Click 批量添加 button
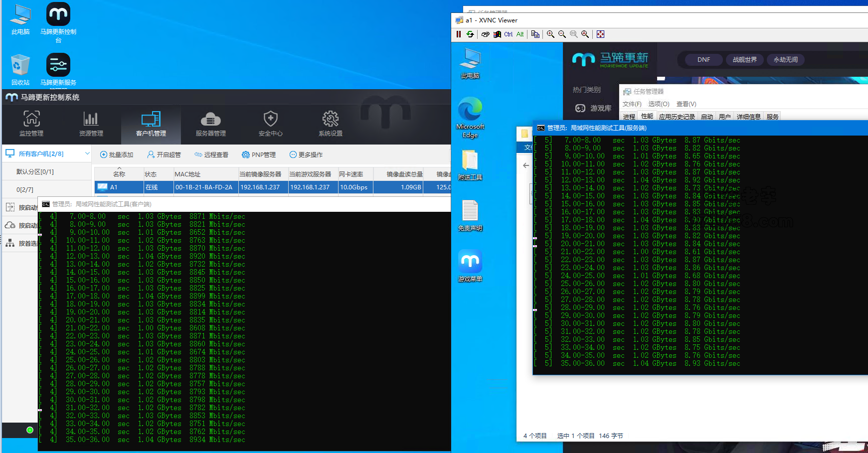 pos(117,155)
